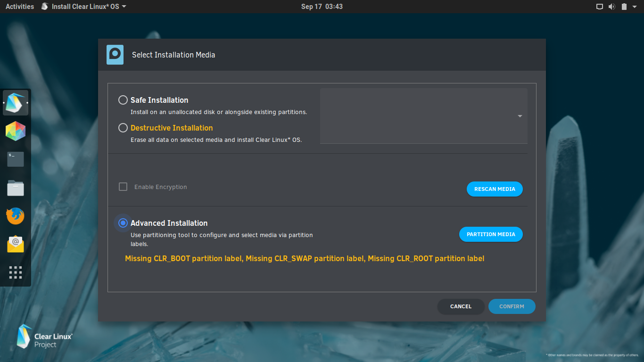The height and width of the screenshot is (362, 644).
Task: Open the Files application from the dock
Action: pyautogui.click(x=16, y=188)
